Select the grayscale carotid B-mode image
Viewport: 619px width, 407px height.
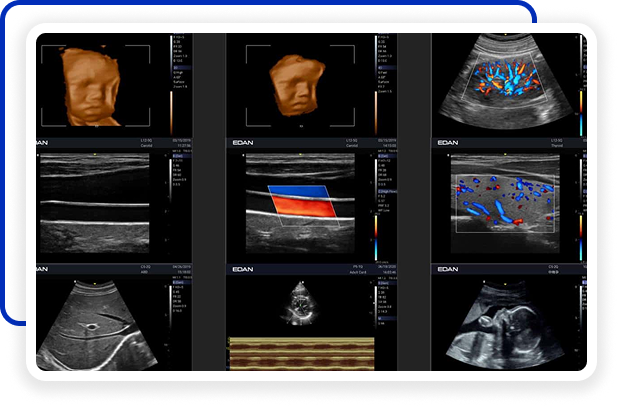[94, 198]
